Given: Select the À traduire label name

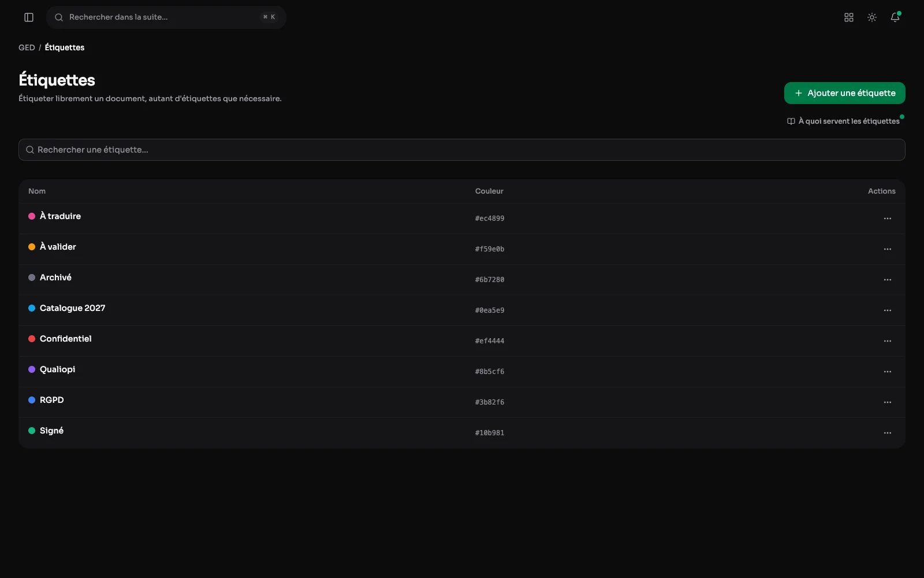Looking at the screenshot, I should pyautogui.click(x=60, y=216).
